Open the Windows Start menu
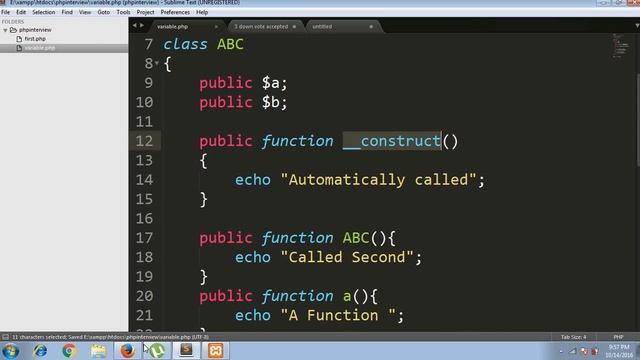 coord(10,351)
